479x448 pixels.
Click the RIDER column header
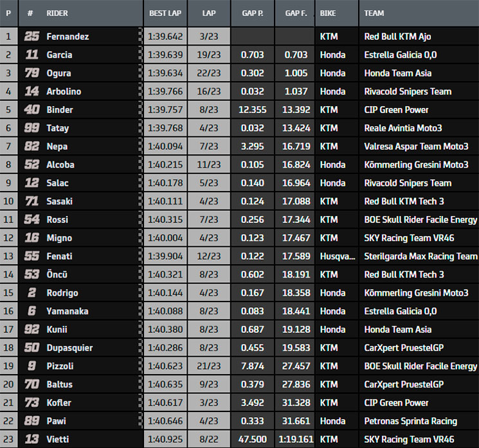coord(57,13)
